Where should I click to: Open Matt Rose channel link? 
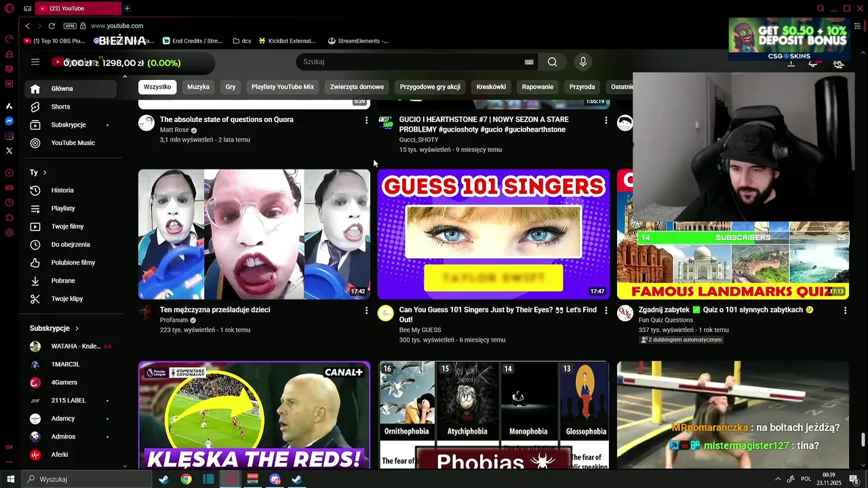coord(174,130)
